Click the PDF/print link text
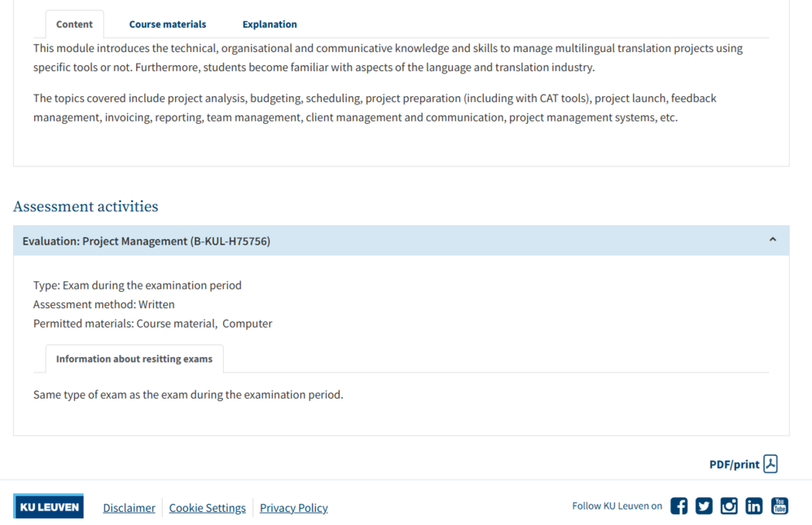The width and height of the screenshot is (812, 525). click(x=734, y=465)
